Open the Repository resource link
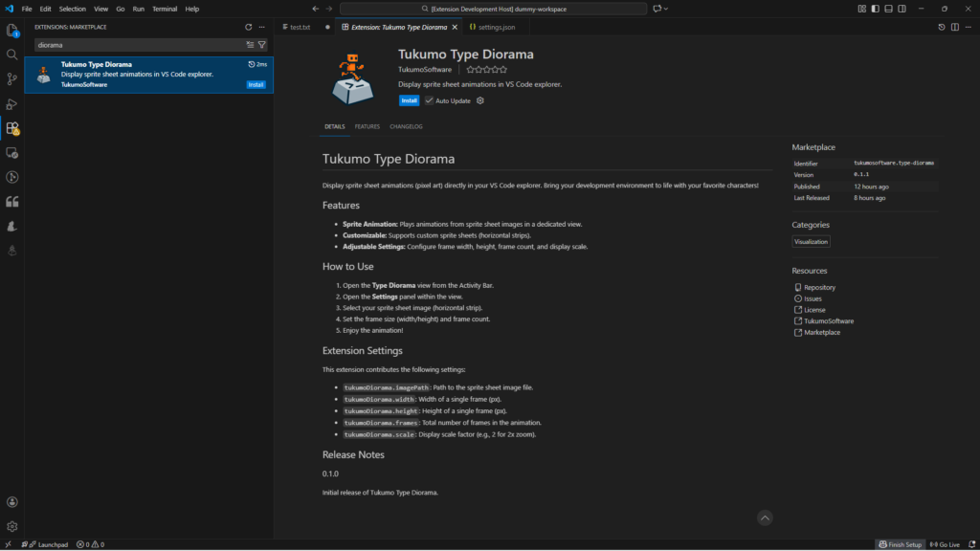 pyautogui.click(x=819, y=287)
